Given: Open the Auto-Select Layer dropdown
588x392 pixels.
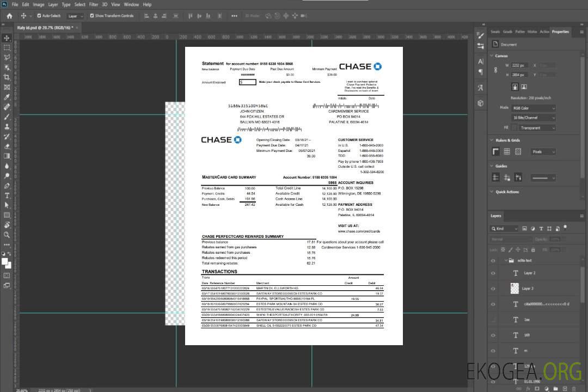Looking at the screenshot, I should [75, 16].
